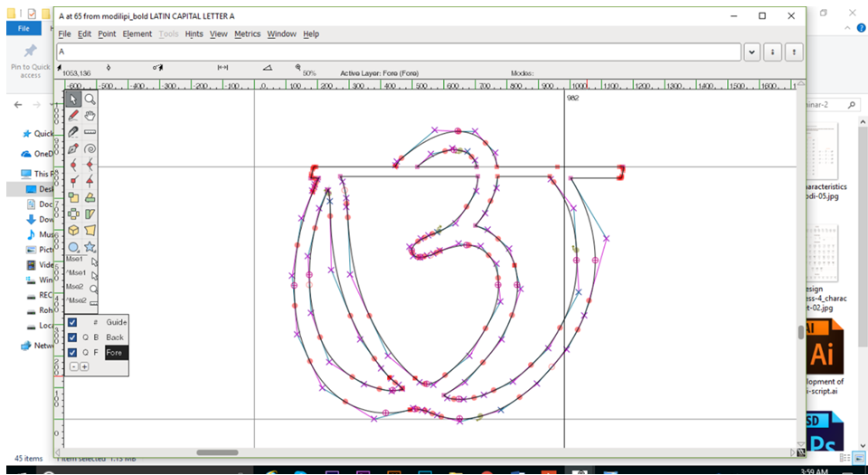868x475 pixels.
Task: Select OneDrive in Explorer sidebar
Action: (38, 154)
